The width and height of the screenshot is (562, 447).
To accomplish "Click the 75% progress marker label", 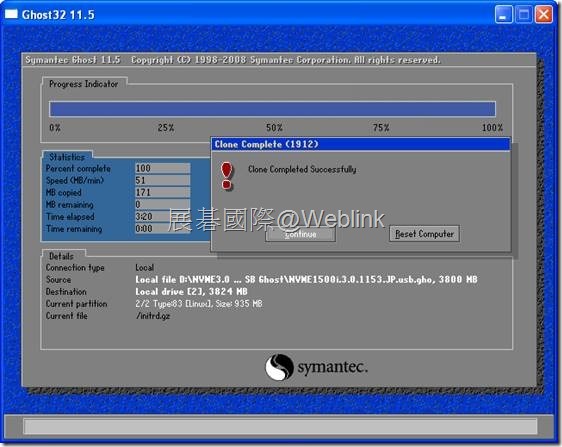I will coord(381,128).
